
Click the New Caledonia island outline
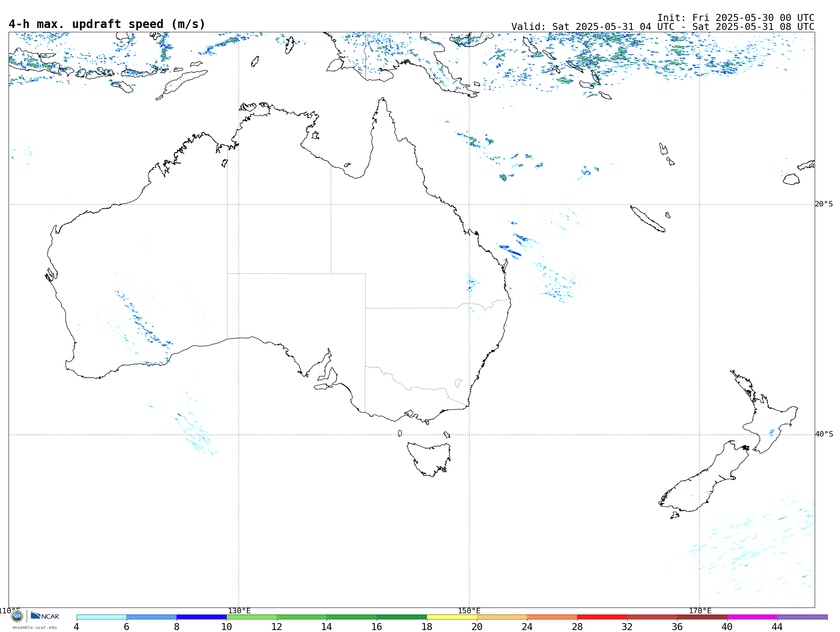click(x=647, y=219)
